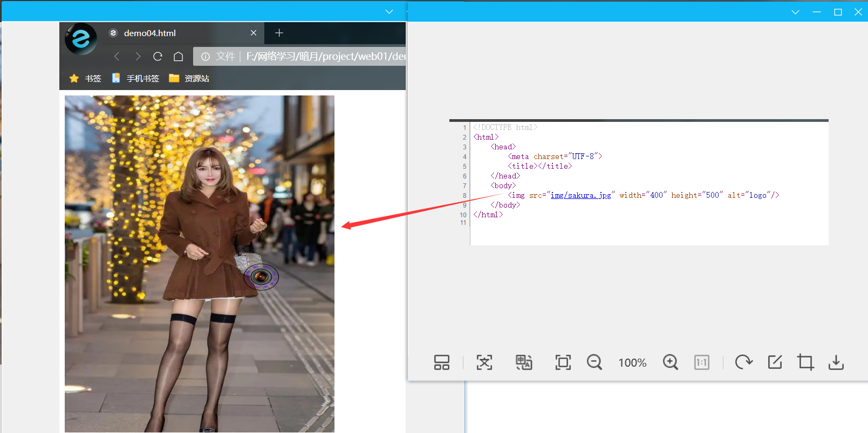Rotate the image clockwise

click(x=744, y=362)
